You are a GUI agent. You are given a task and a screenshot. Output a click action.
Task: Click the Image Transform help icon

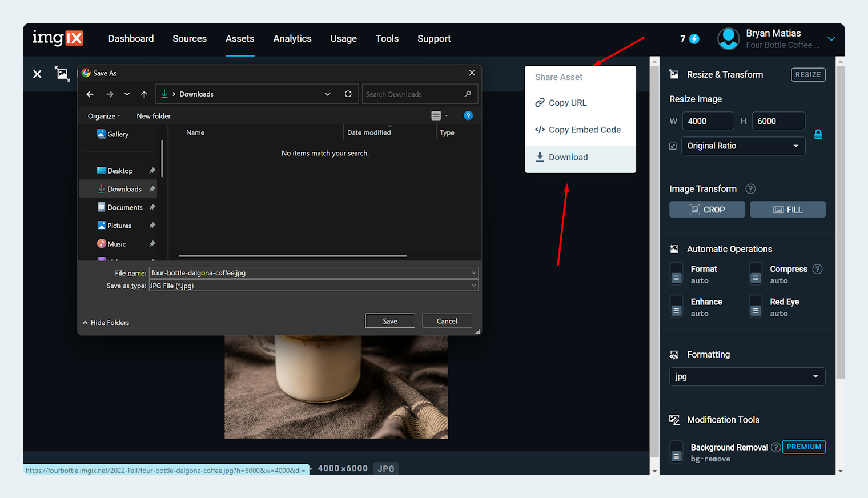point(751,189)
